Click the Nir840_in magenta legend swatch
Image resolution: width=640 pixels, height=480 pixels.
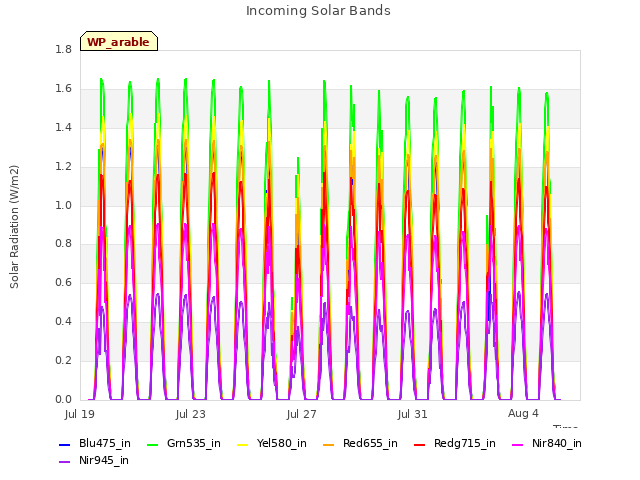click(518, 444)
